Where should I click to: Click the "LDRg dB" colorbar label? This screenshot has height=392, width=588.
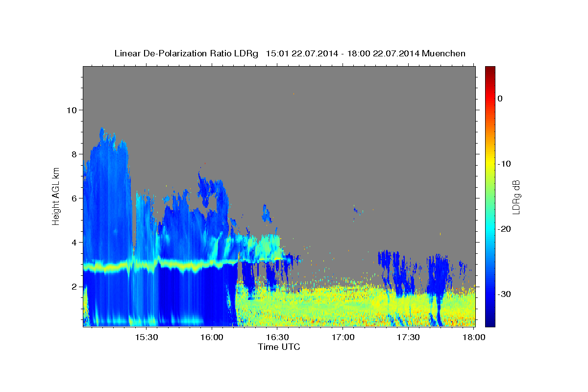pyautogui.click(x=516, y=197)
